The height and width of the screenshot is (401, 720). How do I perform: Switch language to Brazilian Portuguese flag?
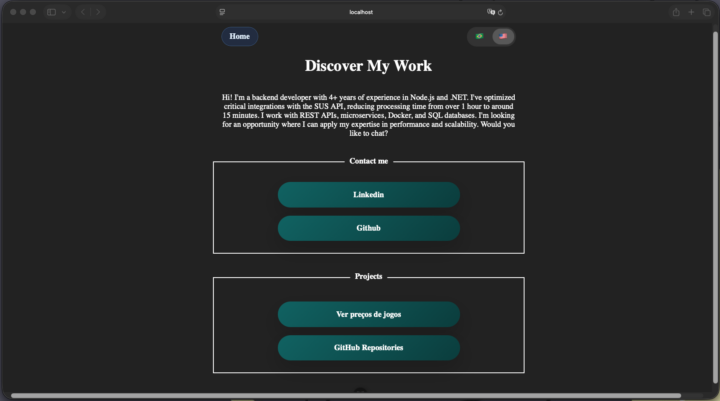click(479, 36)
